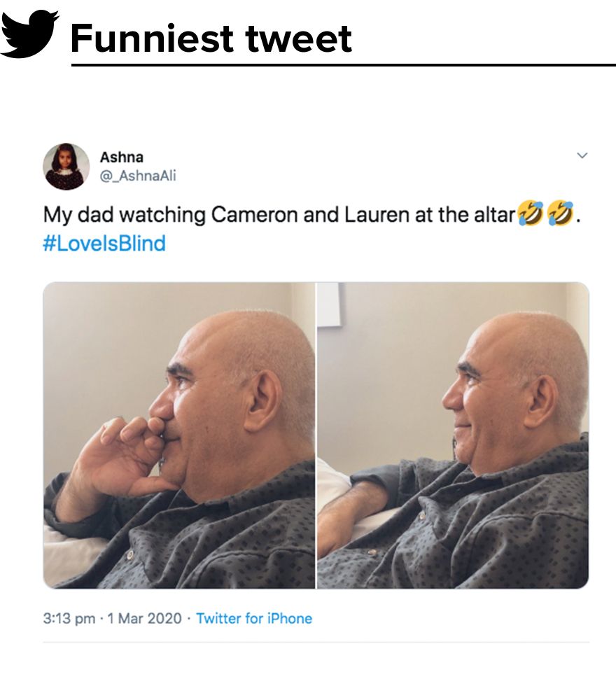Click the Ashna display name
Viewport: 616px width, 700px height.
click(121, 157)
